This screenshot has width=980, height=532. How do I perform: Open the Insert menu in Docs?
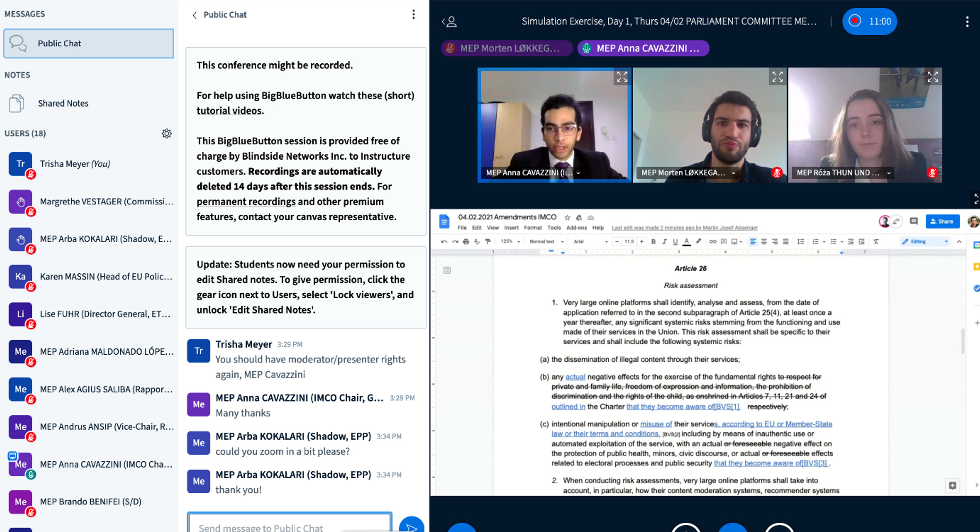coord(511,228)
